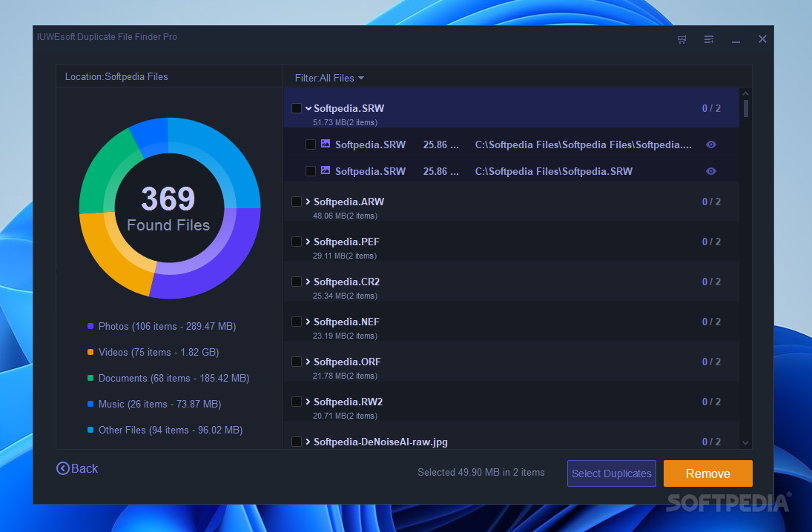This screenshot has height=532, width=812.
Task: Click the Select Duplicates button
Action: (612, 473)
